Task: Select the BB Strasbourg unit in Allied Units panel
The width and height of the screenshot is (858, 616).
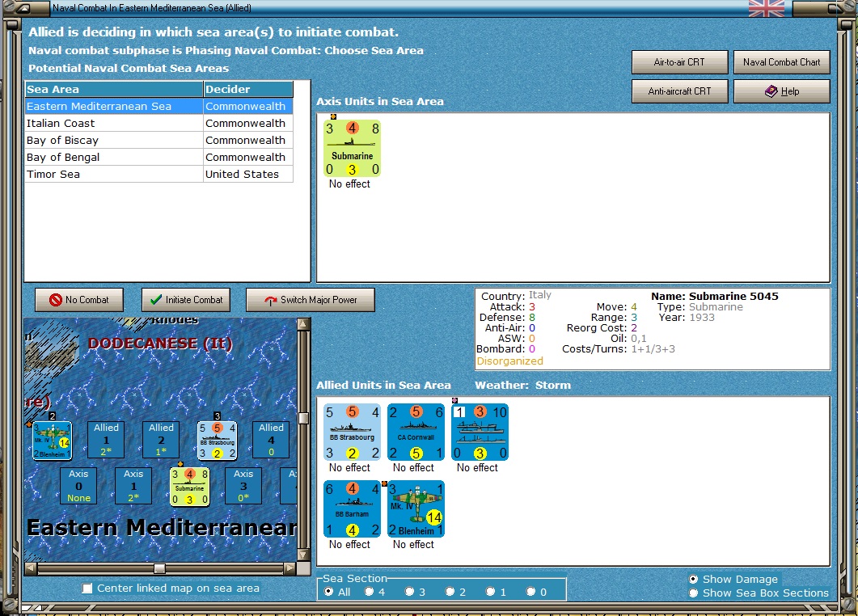Action: [x=352, y=432]
